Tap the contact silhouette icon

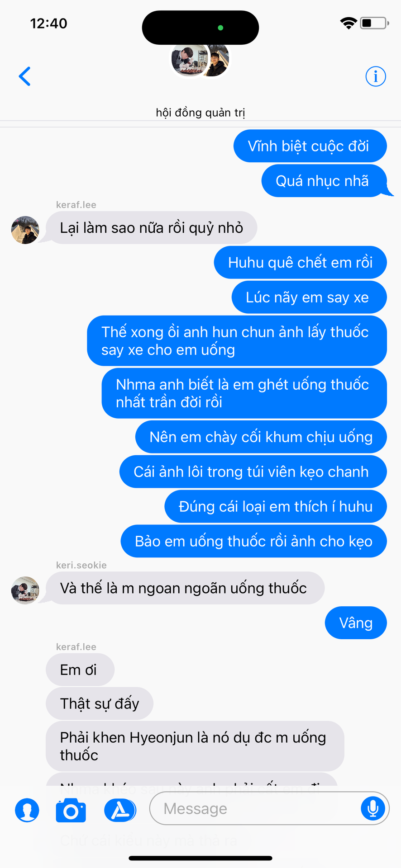(x=27, y=810)
